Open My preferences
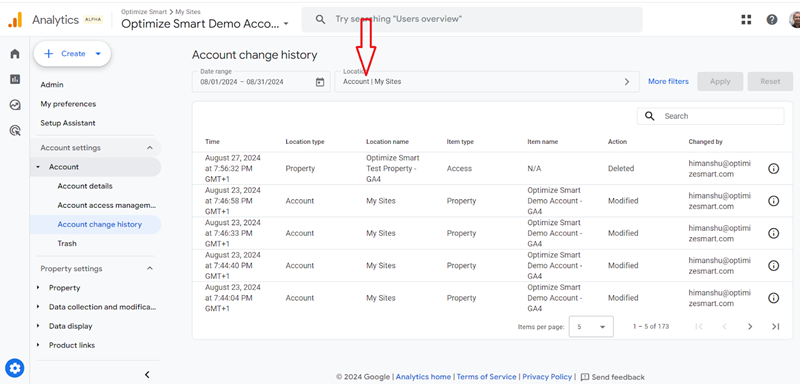This screenshot has height=384, width=800. point(68,104)
